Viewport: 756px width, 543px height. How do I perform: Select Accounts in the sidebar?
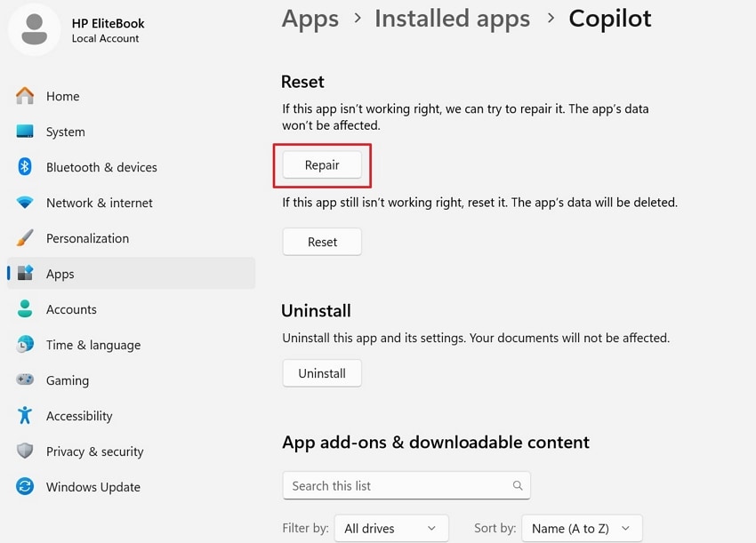tap(71, 309)
